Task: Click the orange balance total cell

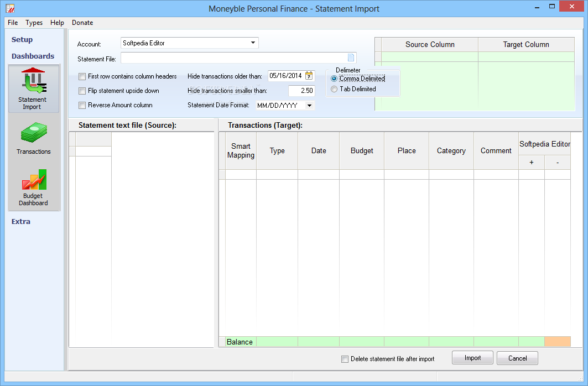Action: click(x=558, y=341)
